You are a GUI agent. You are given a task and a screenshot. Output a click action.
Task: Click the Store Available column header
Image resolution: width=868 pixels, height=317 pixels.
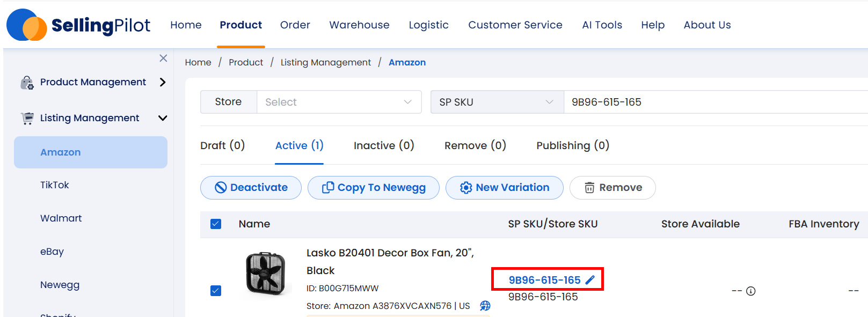701,224
